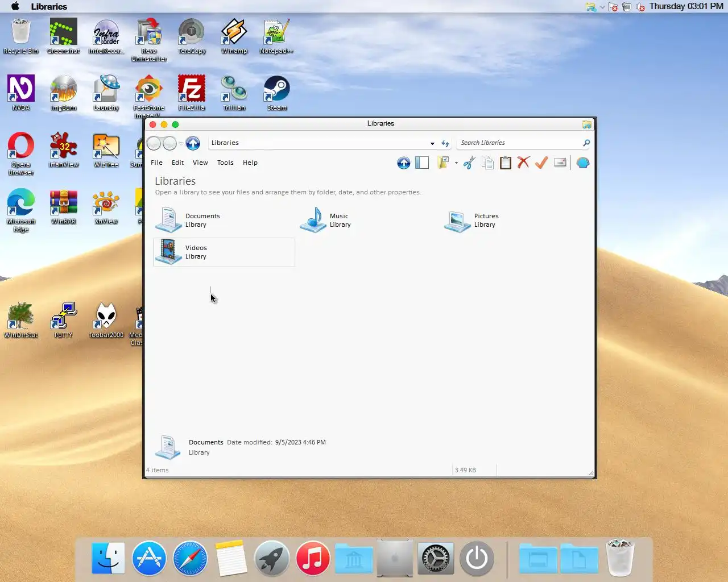Click the orange checkmark Properties icon

[x=541, y=163]
